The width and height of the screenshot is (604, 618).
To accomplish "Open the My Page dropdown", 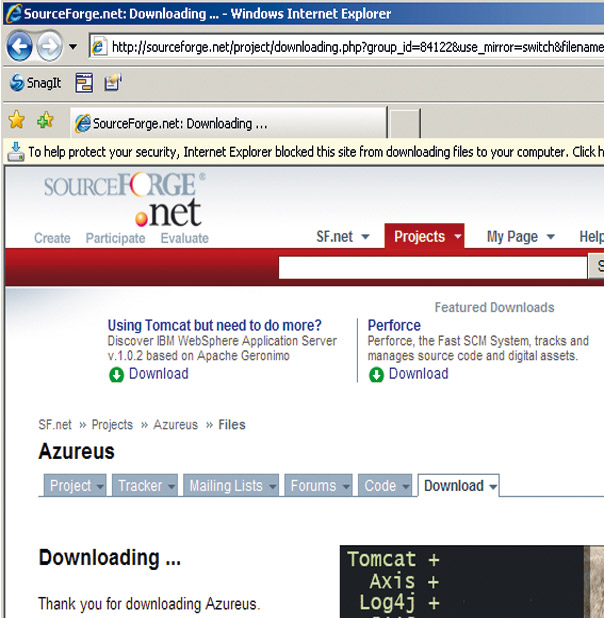I will tap(520, 237).
